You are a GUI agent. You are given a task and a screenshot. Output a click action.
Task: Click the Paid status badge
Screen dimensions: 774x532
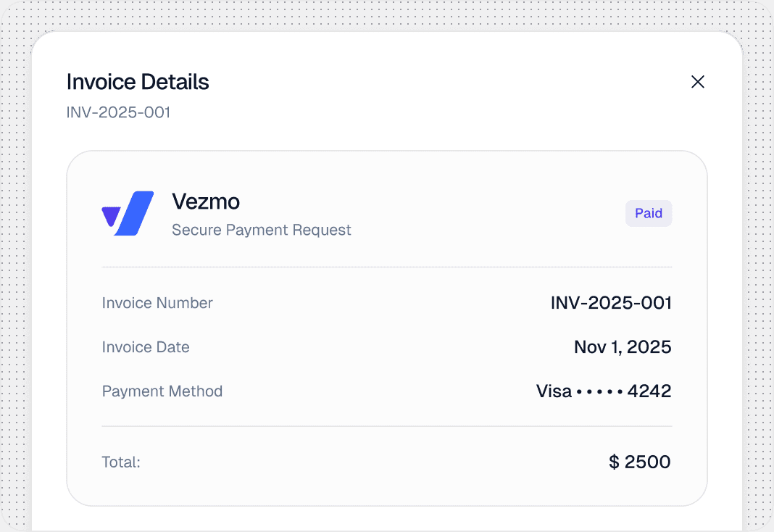[x=649, y=214]
